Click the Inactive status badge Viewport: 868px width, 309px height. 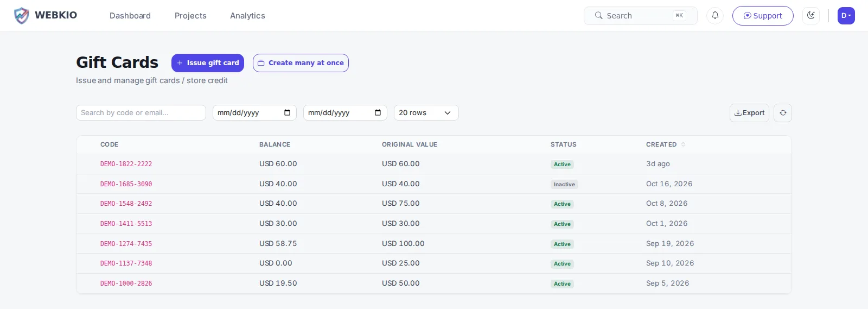pyautogui.click(x=564, y=184)
